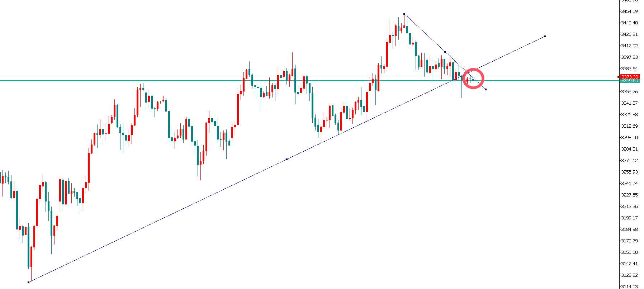Click the 3412.02 value on the price scale
This screenshot has width=644, height=289.
(629, 46)
